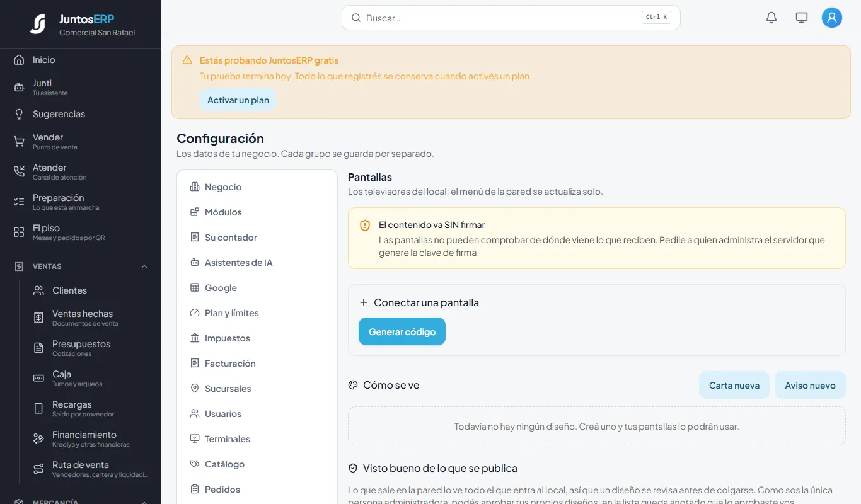Click the Atender phone icon
This screenshot has height=504, width=861.
click(19, 172)
